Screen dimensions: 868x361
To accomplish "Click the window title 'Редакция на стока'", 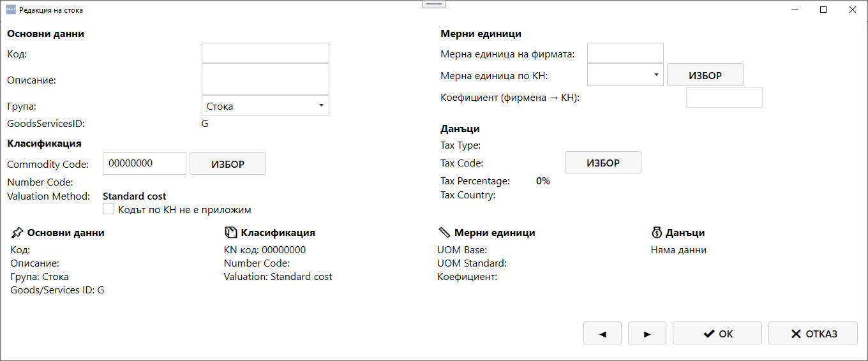I will [51, 10].
